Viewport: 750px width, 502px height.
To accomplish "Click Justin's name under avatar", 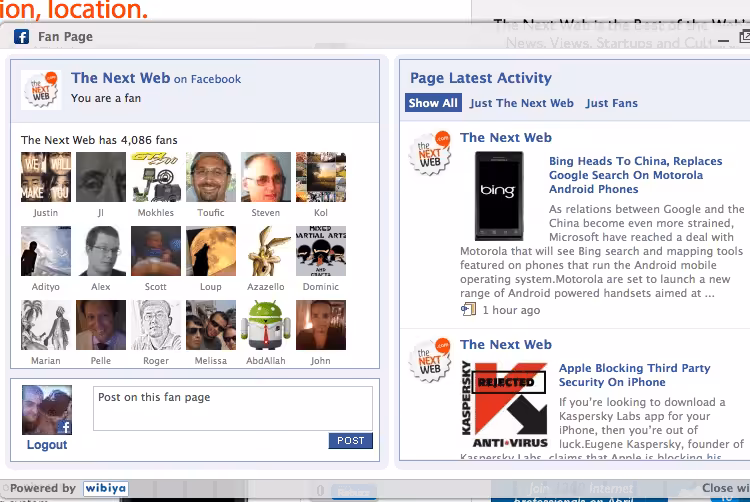I will coord(45,213).
